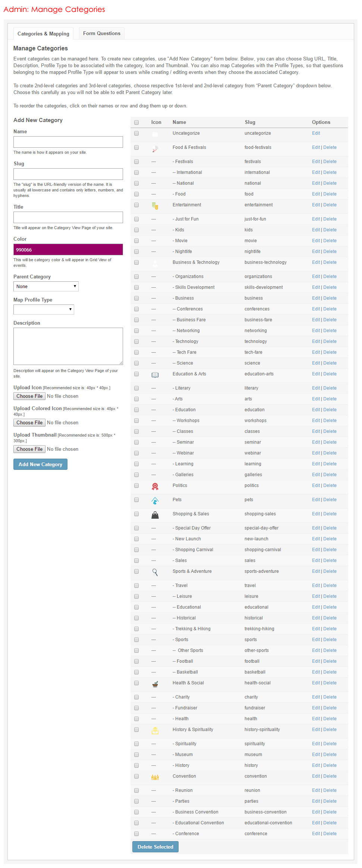Image resolution: width=362 pixels, height=868 pixels.
Task: Tick the checkbox for Food & Festivals
Action: (136, 147)
